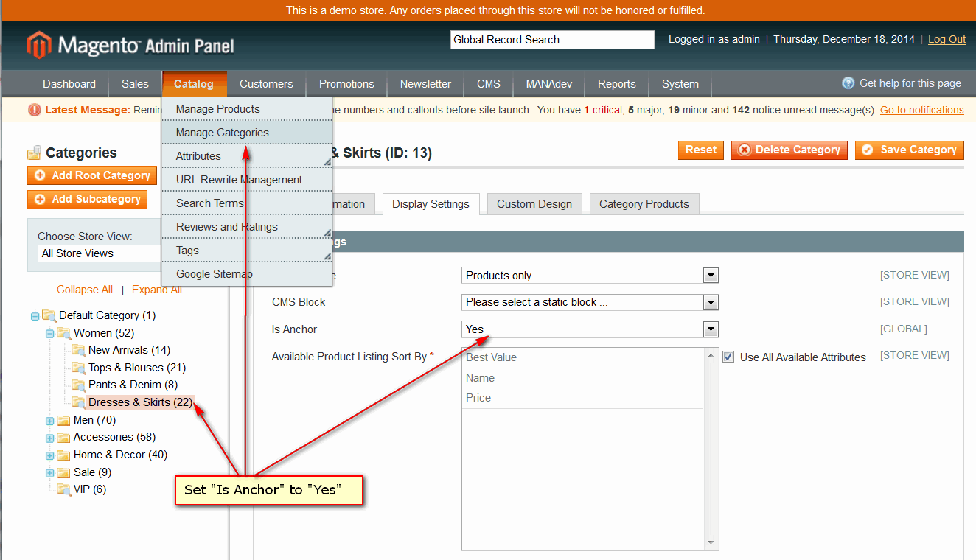The image size is (976, 560).
Task: Switch to the Custom Design tab
Action: coord(534,204)
